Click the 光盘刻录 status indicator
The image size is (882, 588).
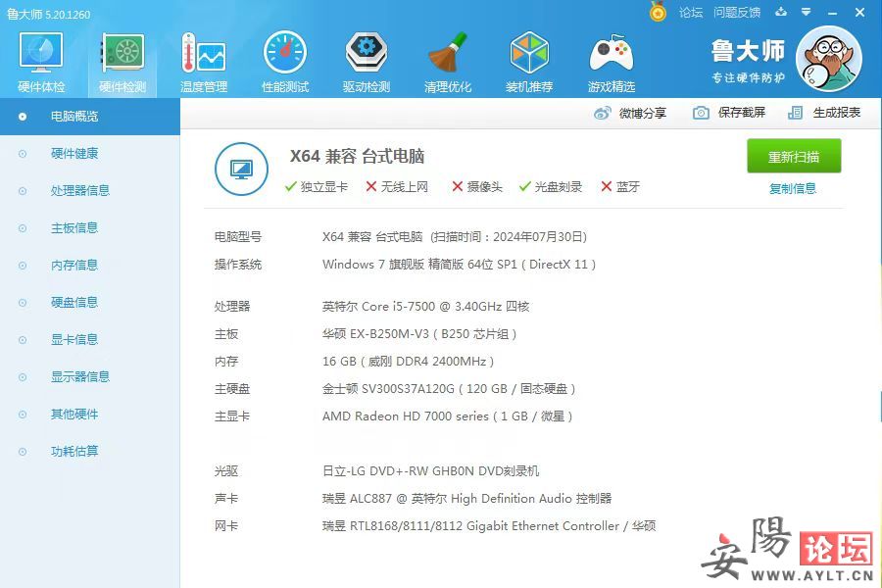tap(551, 187)
